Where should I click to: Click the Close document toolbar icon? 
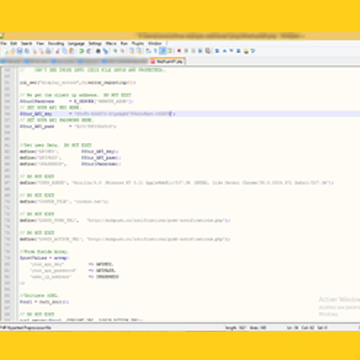pos(35,51)
